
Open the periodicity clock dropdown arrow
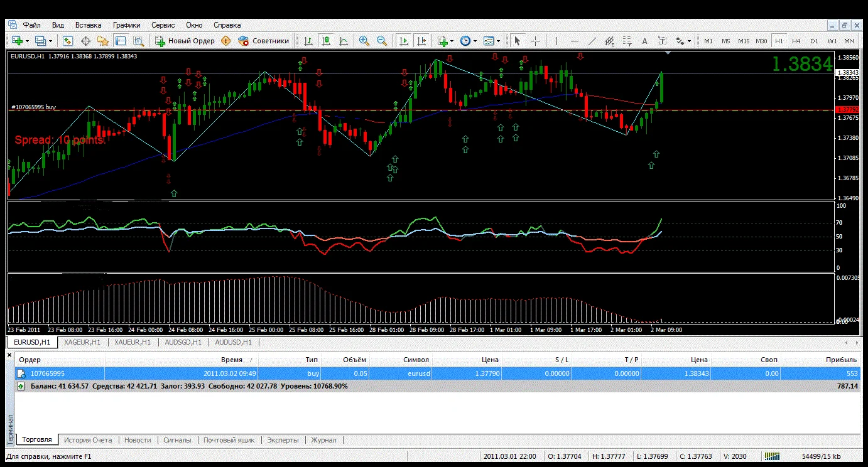(475, 41)
